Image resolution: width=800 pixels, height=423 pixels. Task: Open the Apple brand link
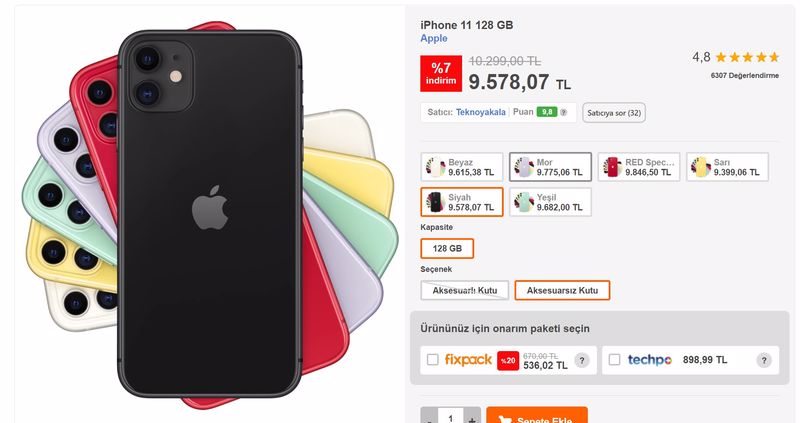[434, 38]
